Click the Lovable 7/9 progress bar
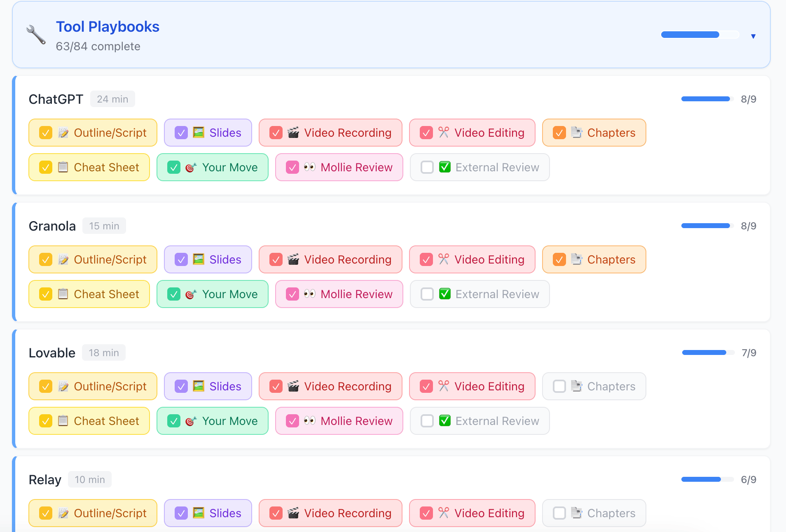The image size is (786, 532). [x=708, y=352]
